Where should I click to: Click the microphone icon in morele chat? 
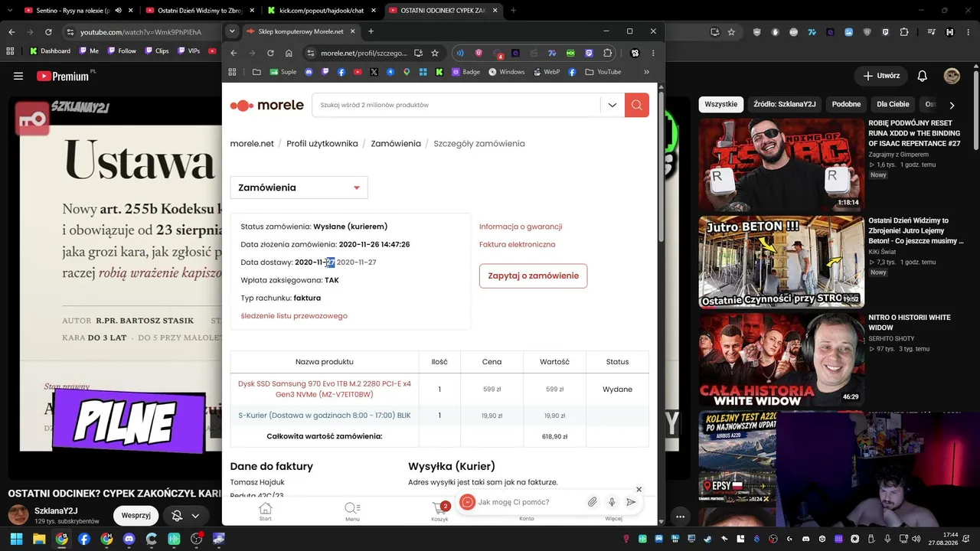[x=612, y=502]
